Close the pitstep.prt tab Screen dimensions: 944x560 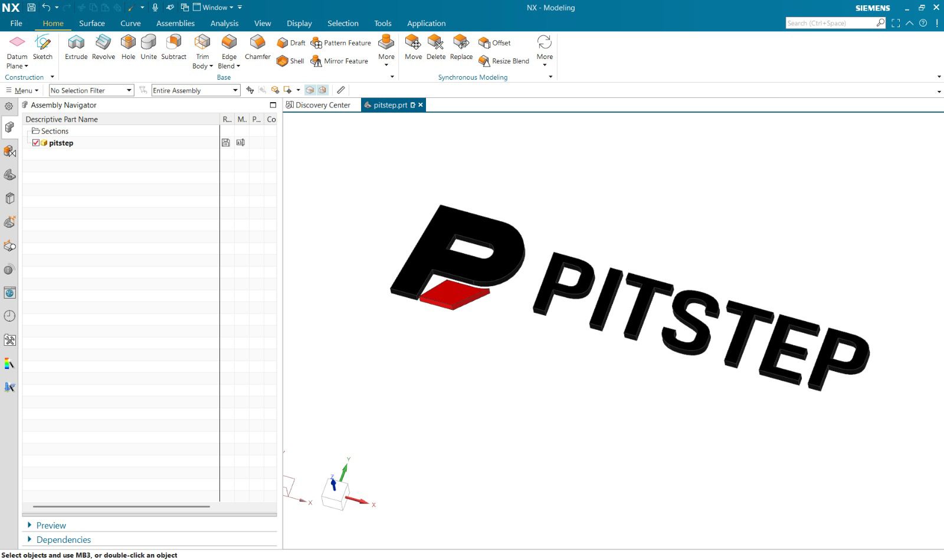pos(421,105)
